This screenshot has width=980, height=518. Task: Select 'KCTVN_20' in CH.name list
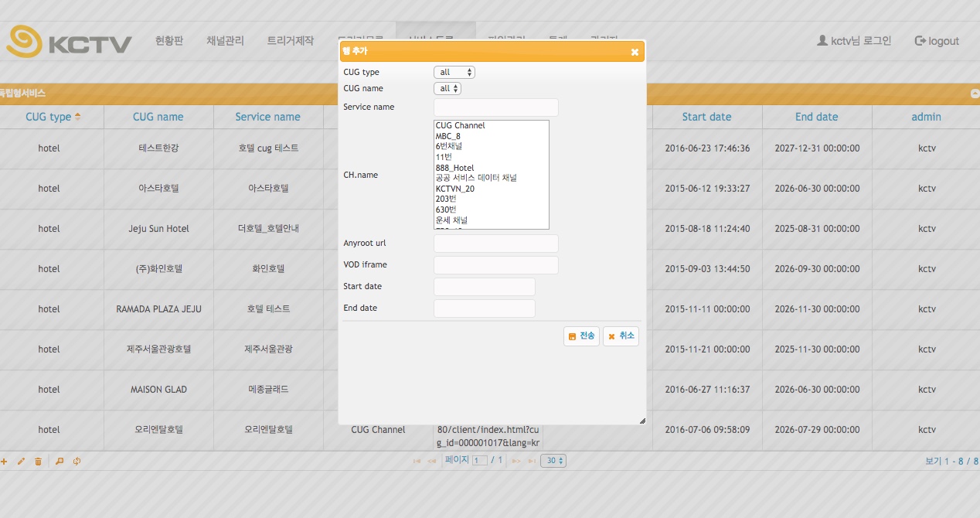click(x=492, y=189)
